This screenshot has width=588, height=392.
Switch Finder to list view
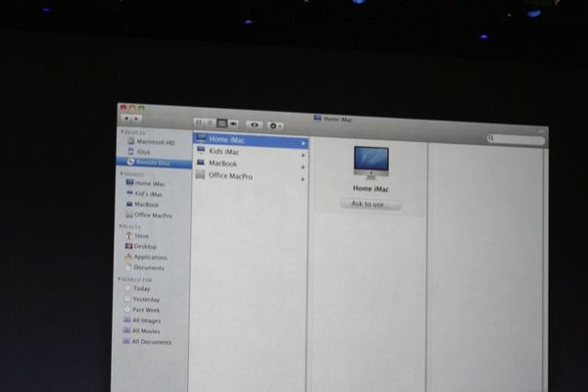[x=210, y=122]
